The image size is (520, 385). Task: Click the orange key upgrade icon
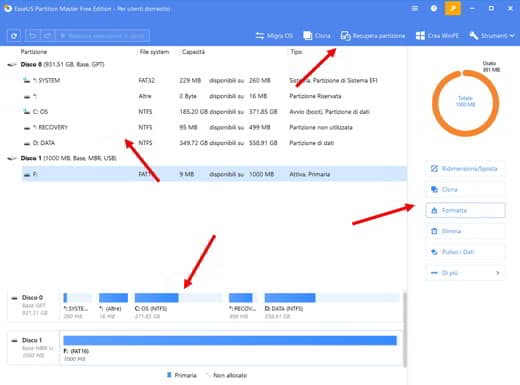point(453,8)
